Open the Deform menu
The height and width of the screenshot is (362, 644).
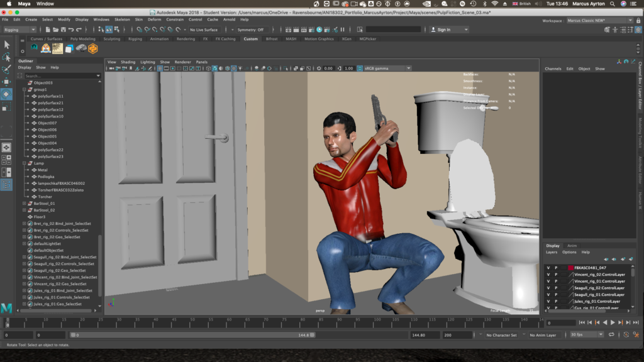[x=155, y=19]
